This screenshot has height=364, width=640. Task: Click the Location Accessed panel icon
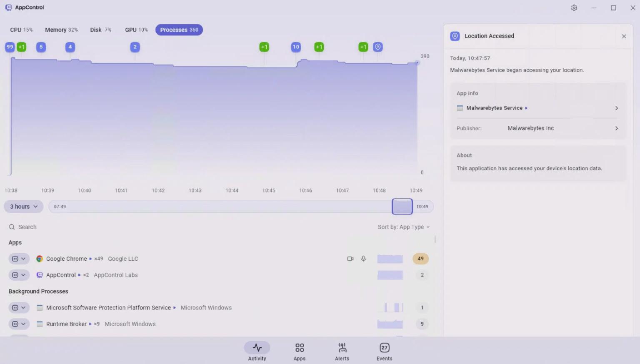[x=455, y=36]
